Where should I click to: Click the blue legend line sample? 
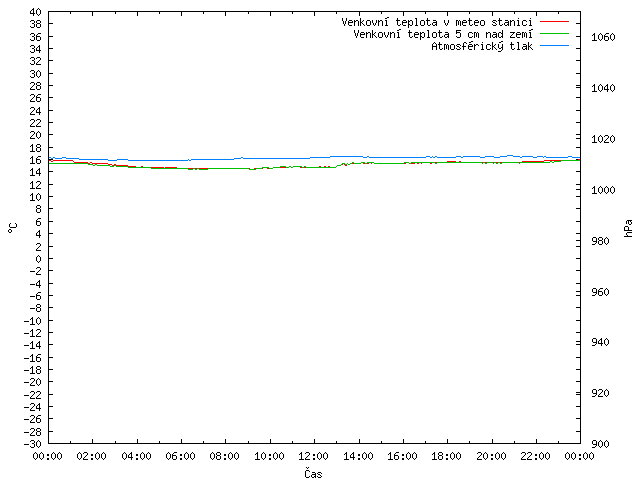(x=554, y=46)
